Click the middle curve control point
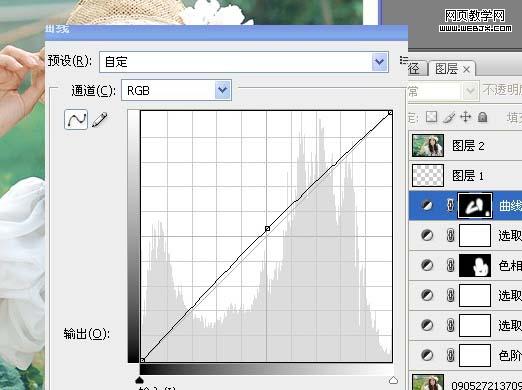Image resolution: width=522 pixels, height=390 pixels. click(x=267, y=228)
